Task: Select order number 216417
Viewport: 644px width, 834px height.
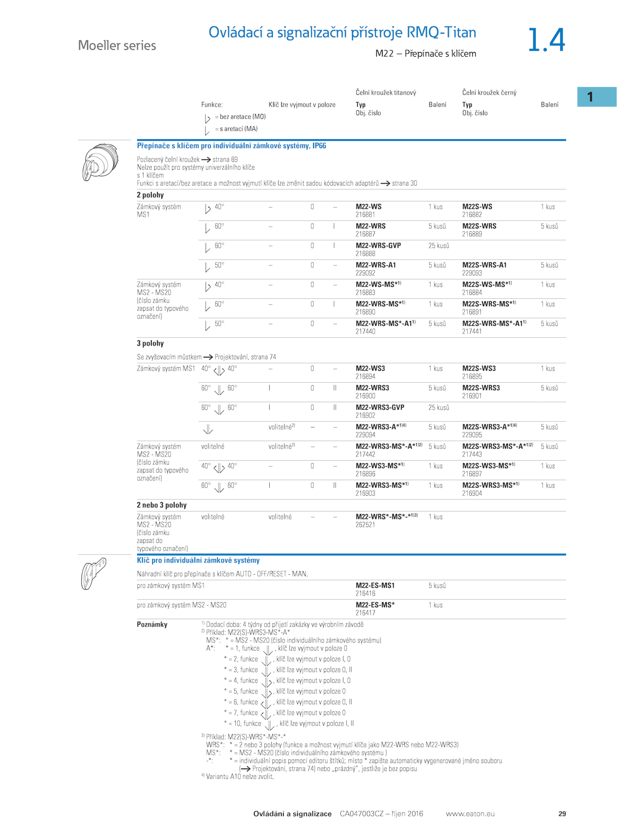Action: pyautogui.click(x=365, y=613)
